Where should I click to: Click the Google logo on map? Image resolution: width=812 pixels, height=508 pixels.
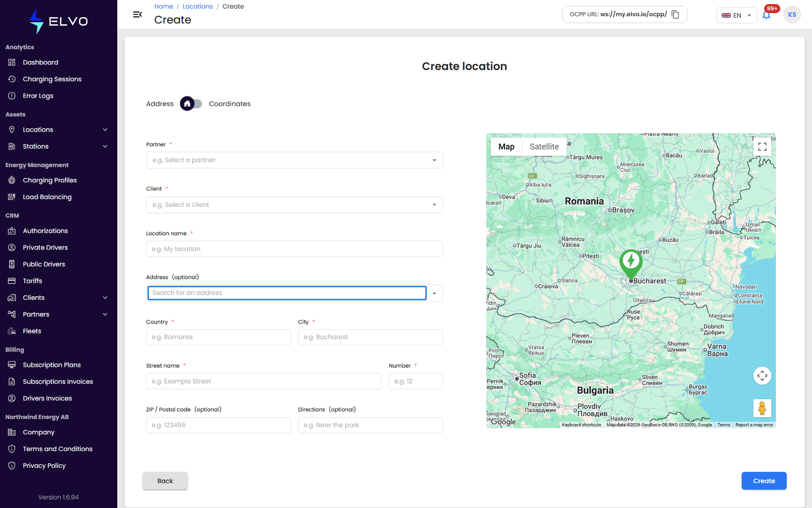click(x=503, y=422)
